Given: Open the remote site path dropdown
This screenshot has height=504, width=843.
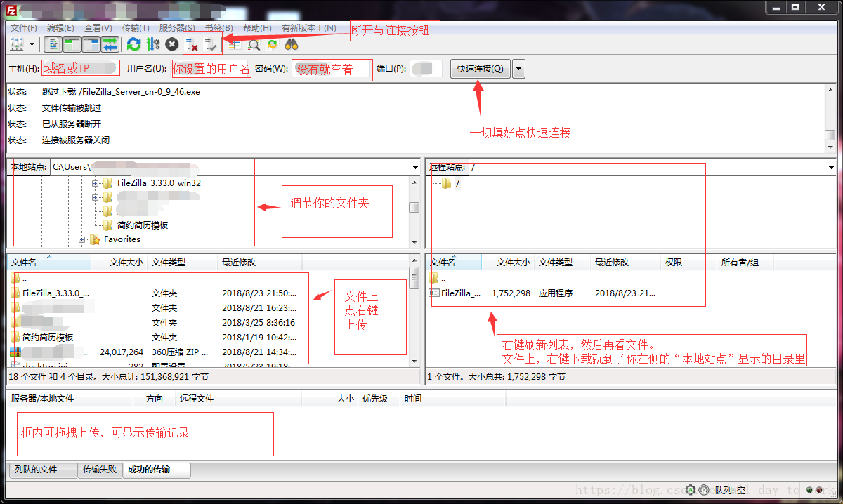Looking at the screenshot, I should tap(832, 167).
